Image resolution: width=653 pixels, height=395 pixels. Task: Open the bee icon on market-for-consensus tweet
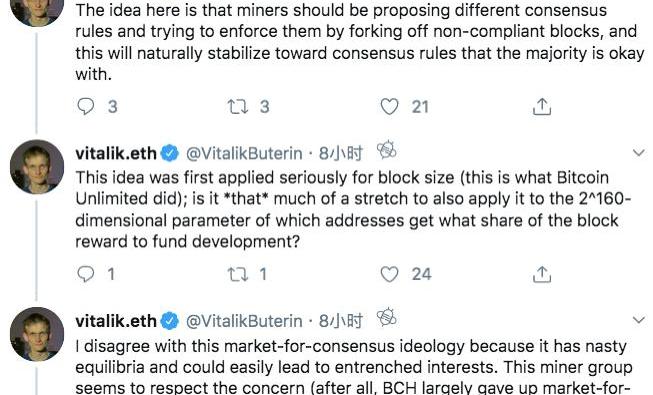coord(386,318)
